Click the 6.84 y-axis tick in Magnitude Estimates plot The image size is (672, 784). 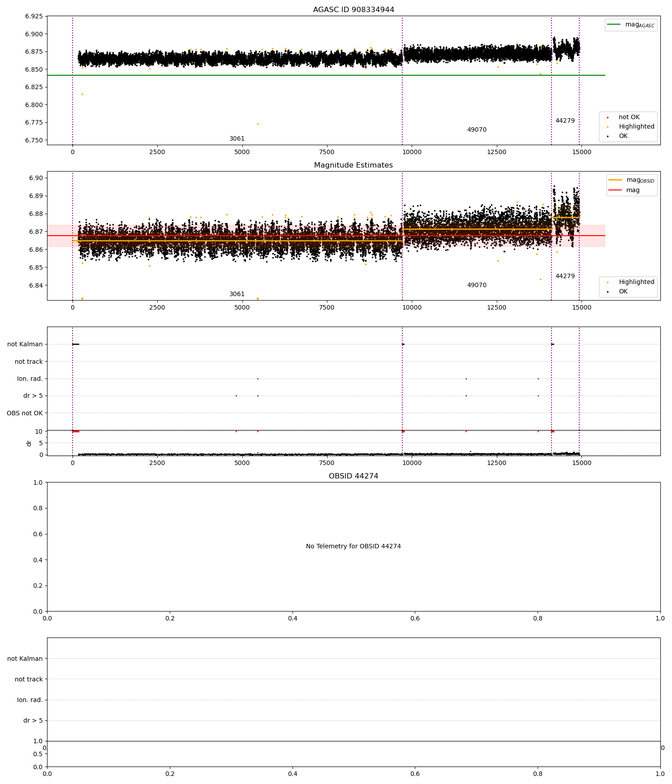click(36, 286)
